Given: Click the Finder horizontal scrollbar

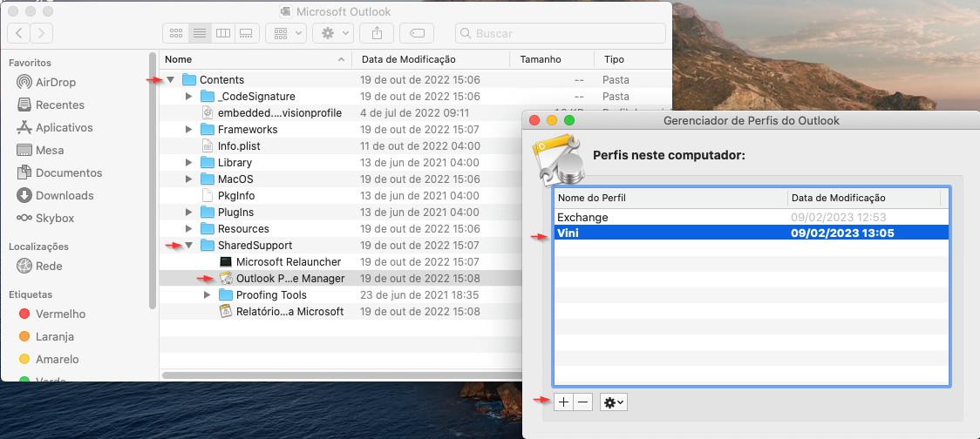Looking at the screenshot, I should (341, 375).
